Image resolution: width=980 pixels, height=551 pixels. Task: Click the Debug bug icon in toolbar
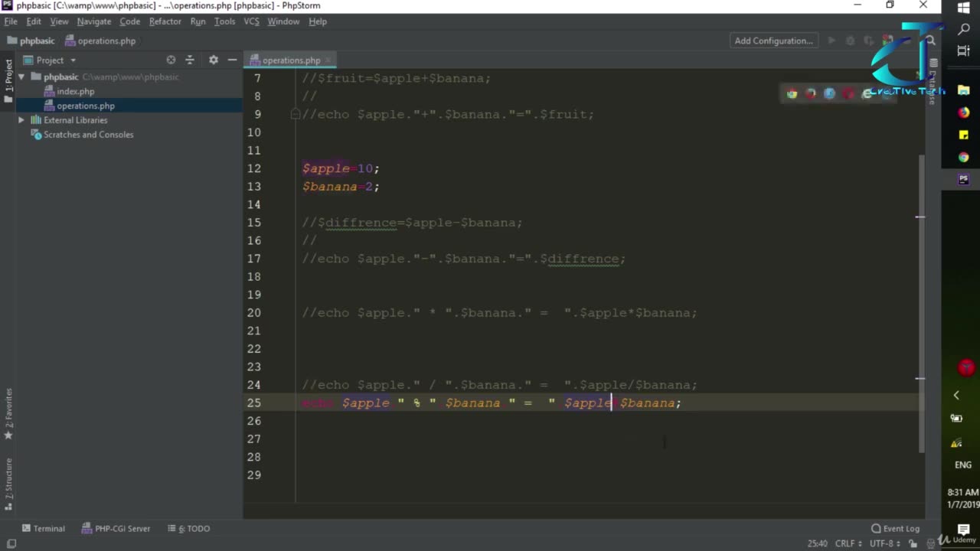851,41
